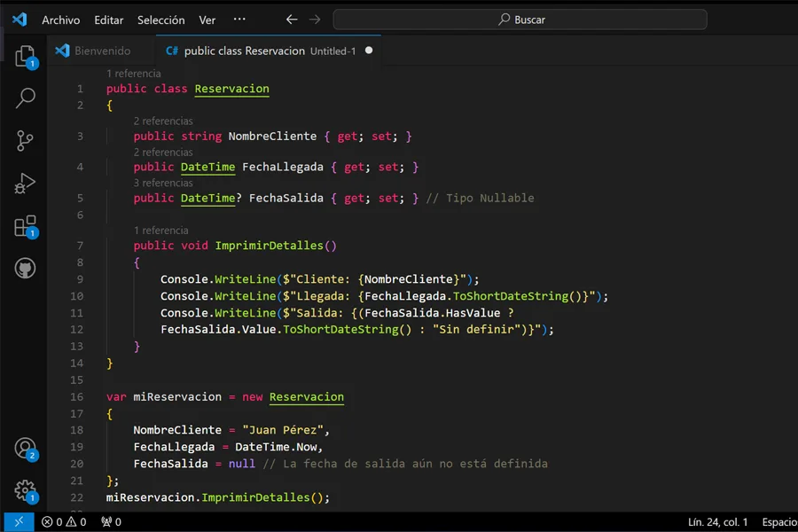Open the Selección menu

tap(160, 20)
